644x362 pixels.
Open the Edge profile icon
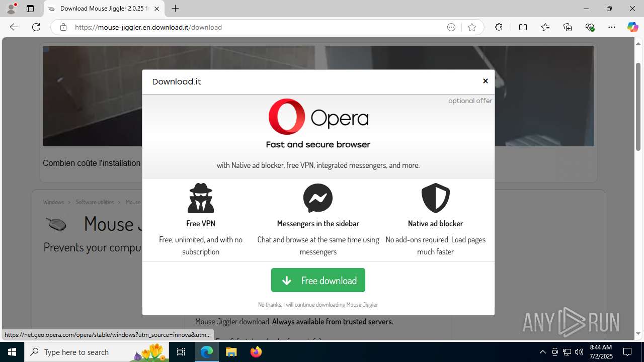click(x=11, y=9)
